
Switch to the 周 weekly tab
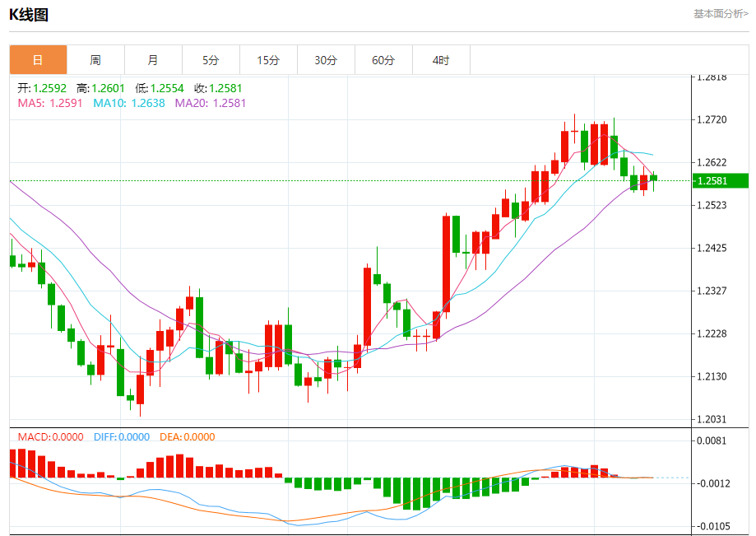[95, 60]
